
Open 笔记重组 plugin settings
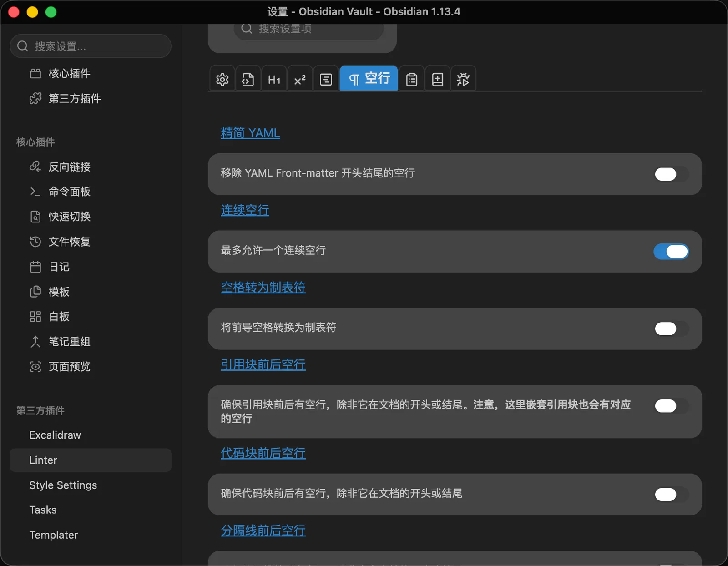(x=91, y=342)
